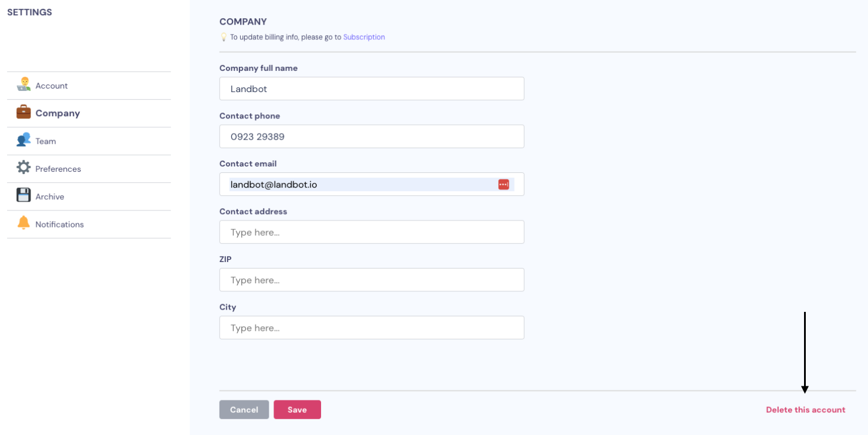Viewport: 868px width, 435px height.
Task: Click the Account person icon
Action: pyautogui.click(x=23, y=84)
